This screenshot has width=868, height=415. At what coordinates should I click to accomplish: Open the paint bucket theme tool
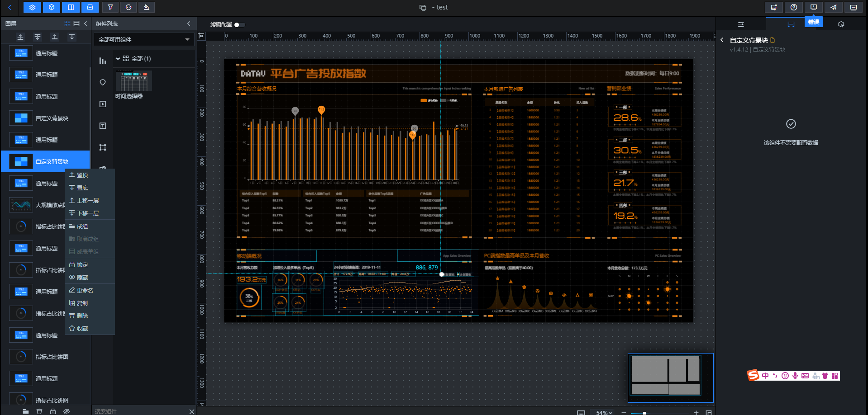coord(147,7)
